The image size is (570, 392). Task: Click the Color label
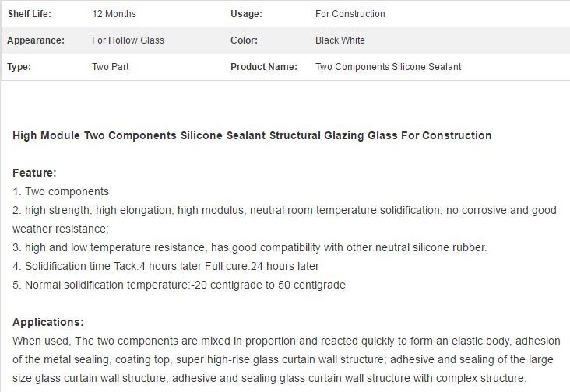pos(244,40)
